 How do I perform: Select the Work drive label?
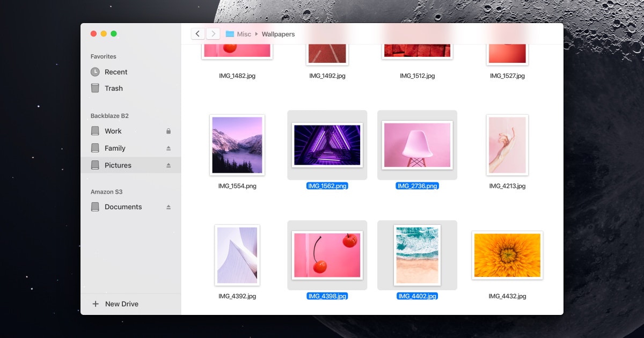click(x=113, y=131)
